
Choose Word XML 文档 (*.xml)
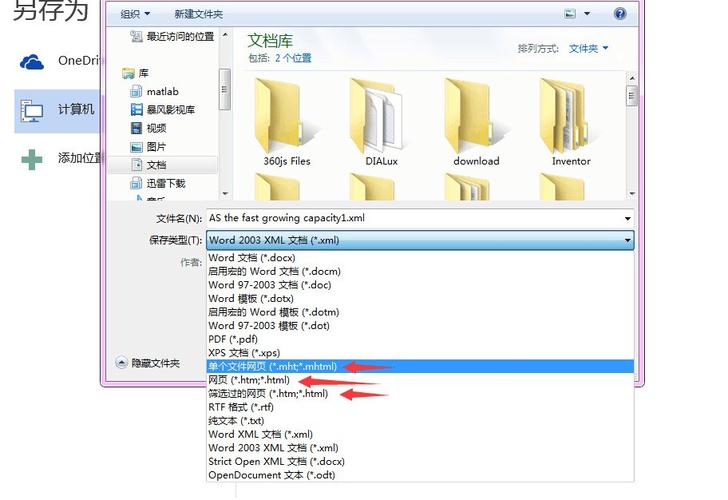tap(420, 434)
